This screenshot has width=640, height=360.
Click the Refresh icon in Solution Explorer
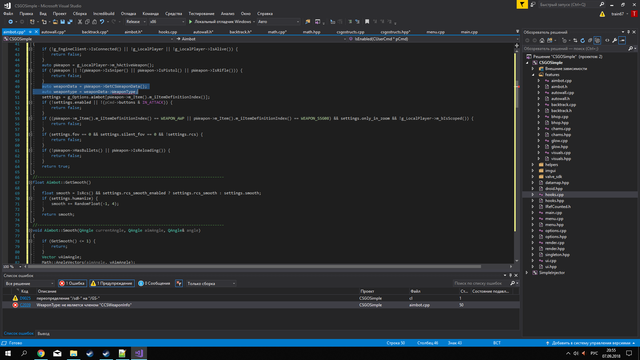tap(582, 40)
